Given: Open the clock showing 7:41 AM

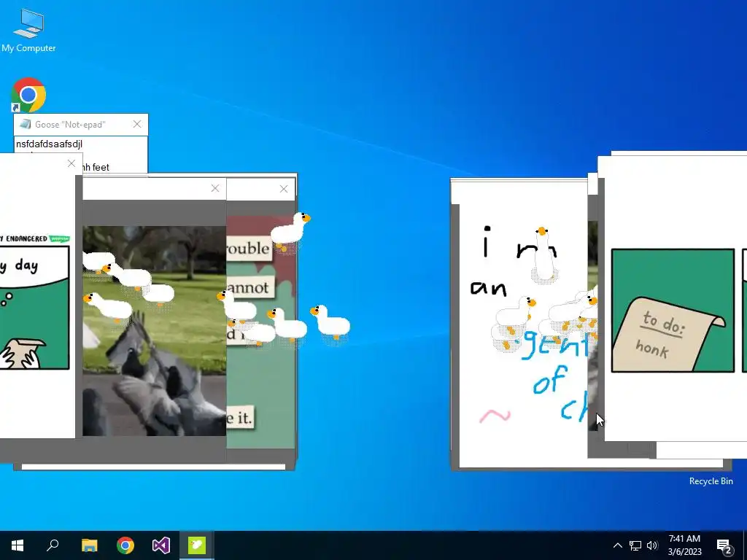Looking at the screenshot, I should (x=684, y=545).
